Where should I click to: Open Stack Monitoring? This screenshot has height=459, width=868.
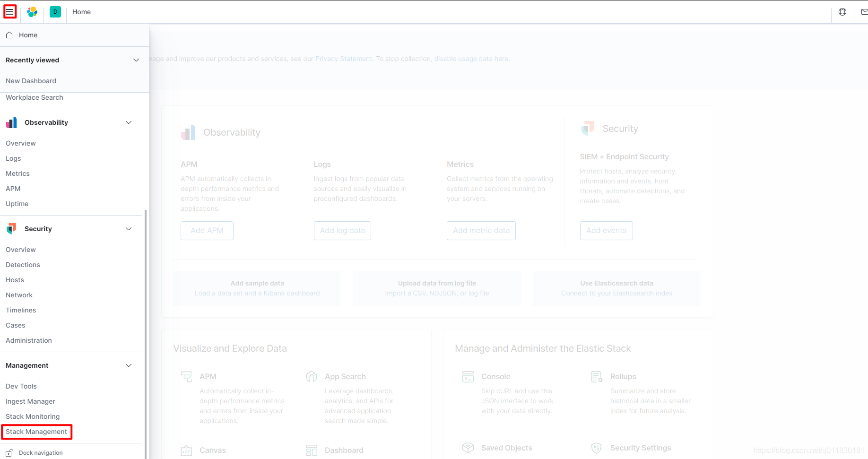click(33, 416)
